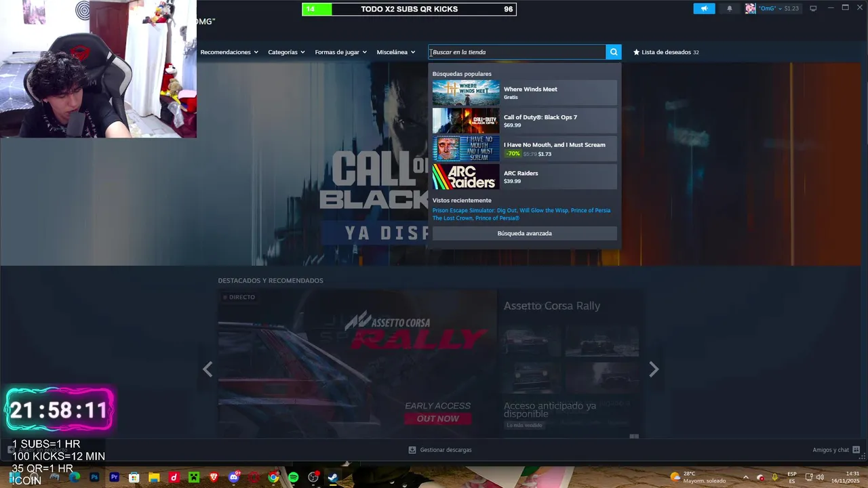
Task: Click the Assetto Corsa Rally title
Action: pos(552,306)
